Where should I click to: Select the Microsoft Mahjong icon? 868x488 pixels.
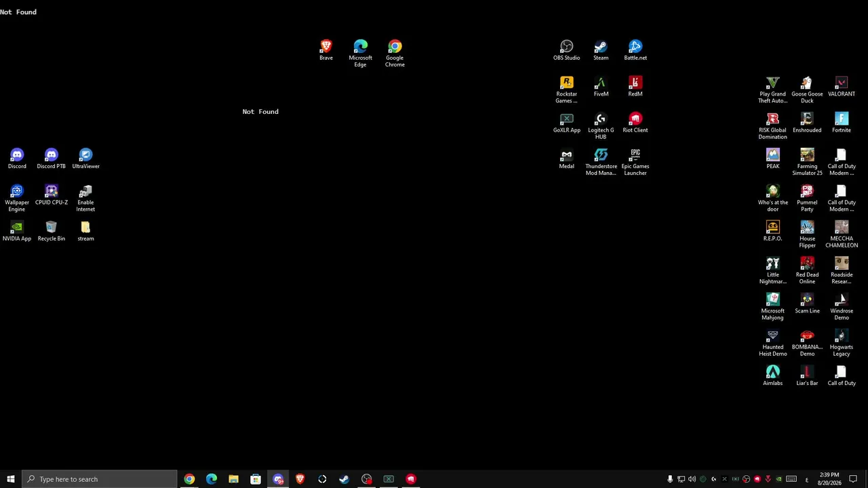click(x=772, y=306)
